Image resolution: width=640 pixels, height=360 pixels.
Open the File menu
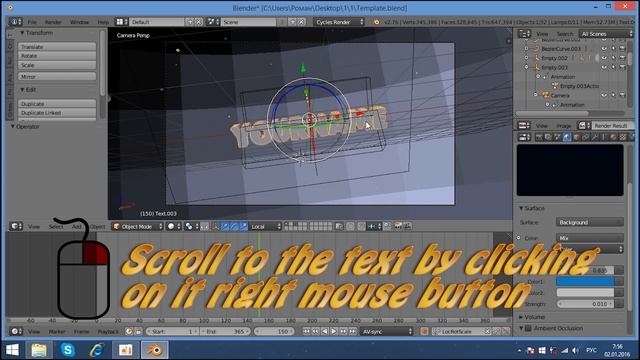pyautogui.click(x=32, y=22)
